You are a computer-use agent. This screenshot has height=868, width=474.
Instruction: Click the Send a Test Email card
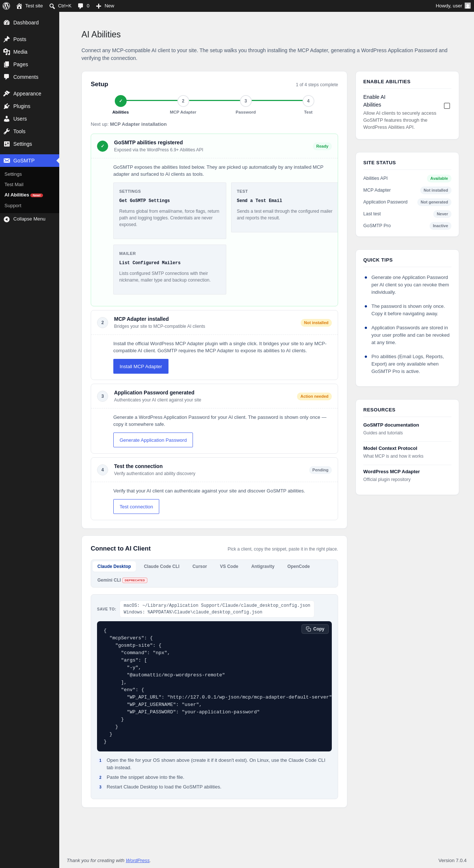point(284,207)
